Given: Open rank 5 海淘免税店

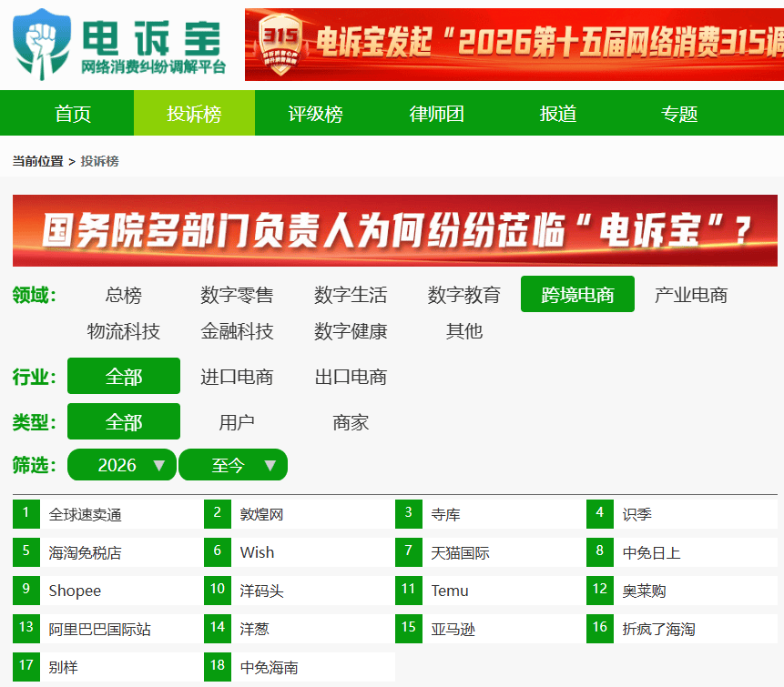Looking at the screenshot, I should click(108, 552).
